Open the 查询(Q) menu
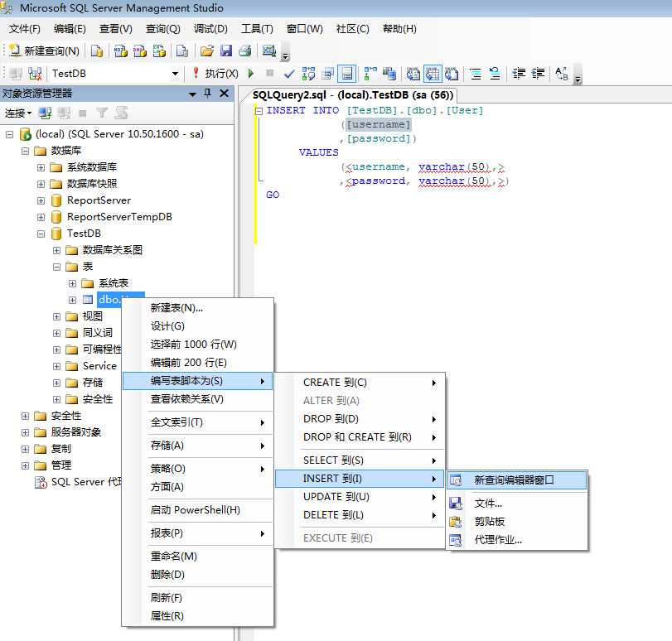 163,29
